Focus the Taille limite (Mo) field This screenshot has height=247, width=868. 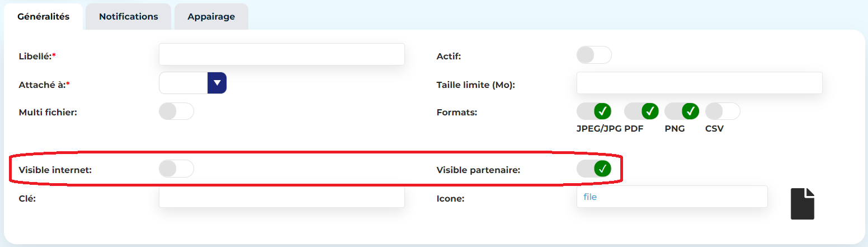pos(699,83)
